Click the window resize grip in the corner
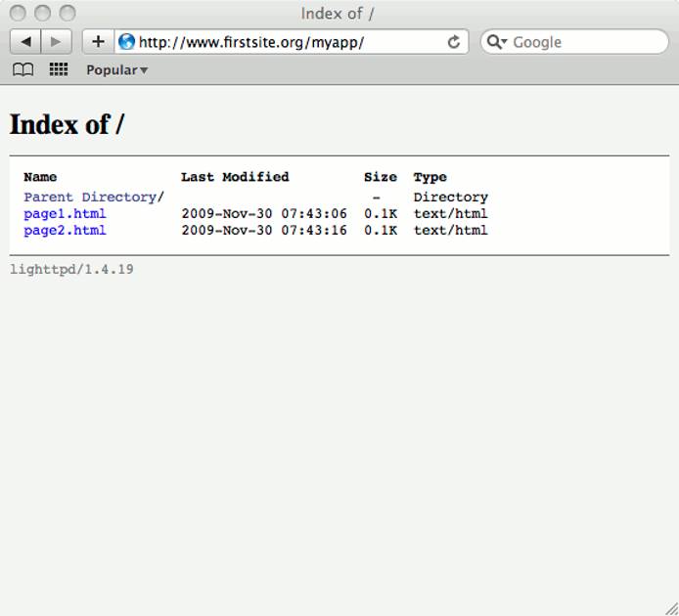This screenshot has width=679, height=616. (x=670, y=607)
